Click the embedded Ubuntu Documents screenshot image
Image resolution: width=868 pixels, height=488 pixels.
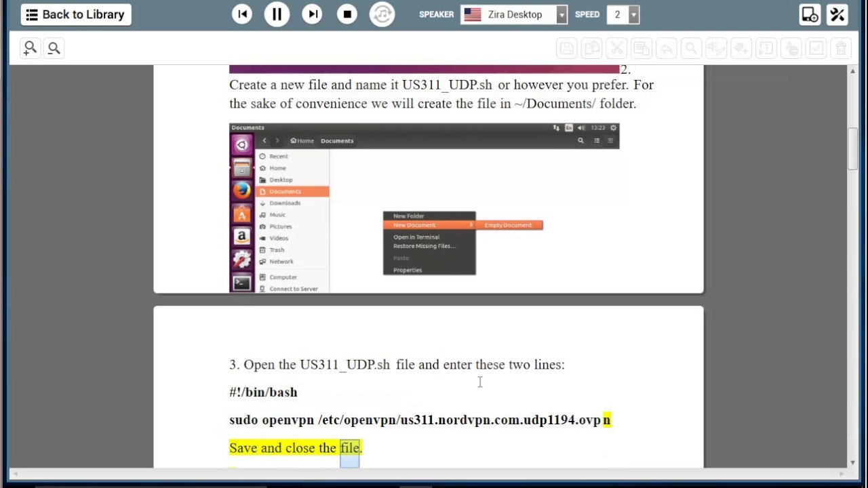coord(424,207)
